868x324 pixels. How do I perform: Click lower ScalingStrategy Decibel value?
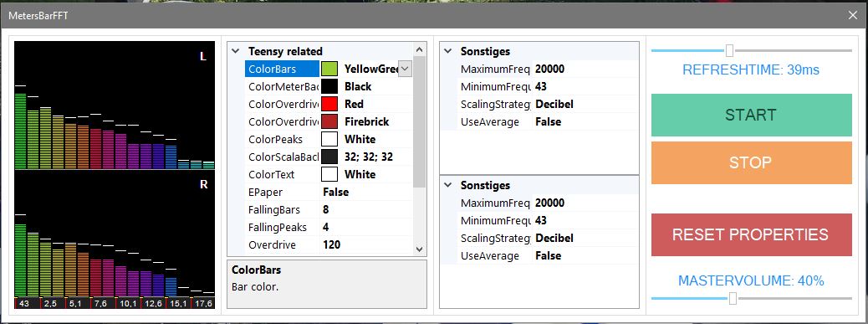coord(554,238)
